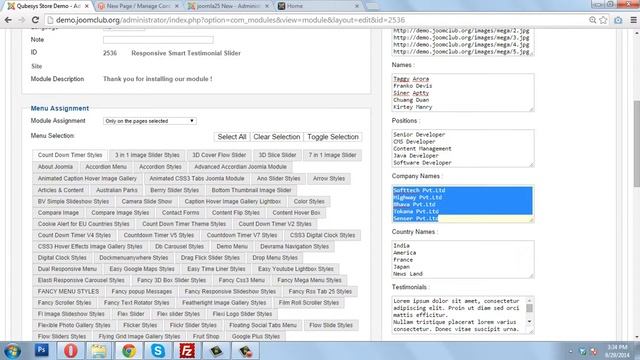Screen dimensions: 640x360
Task: Select the 3D Cover Flow Slider item
Action: (219, 155)
